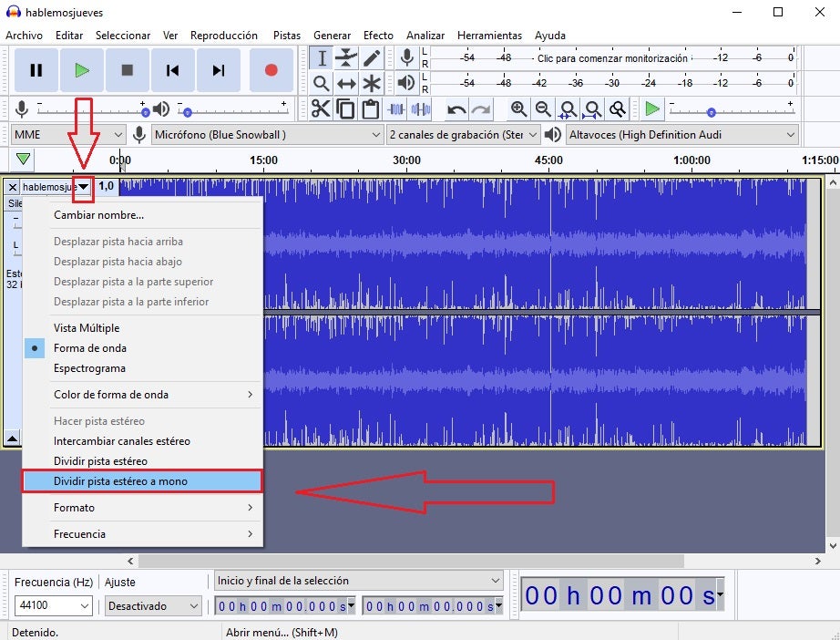Viewport: 840px width, 640px height.
Task: Select the Draw pencil tool
Action: click(x=371, y=57)
